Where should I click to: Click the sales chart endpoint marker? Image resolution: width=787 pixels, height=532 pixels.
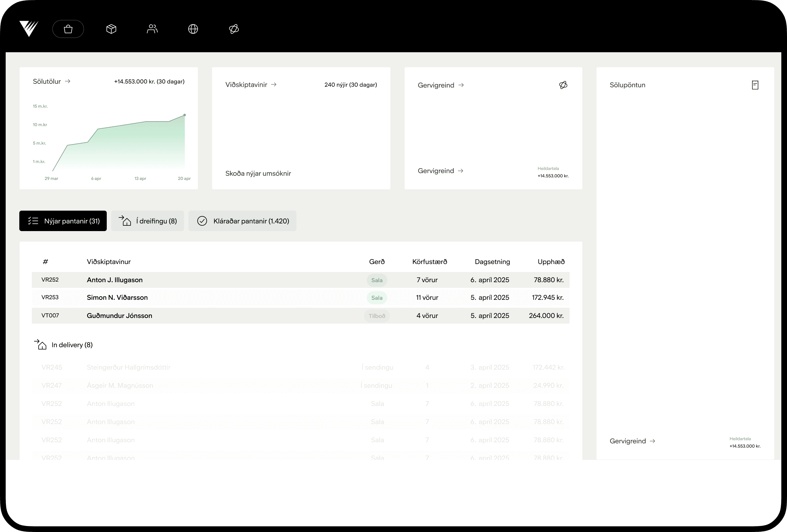click(185, 115)
